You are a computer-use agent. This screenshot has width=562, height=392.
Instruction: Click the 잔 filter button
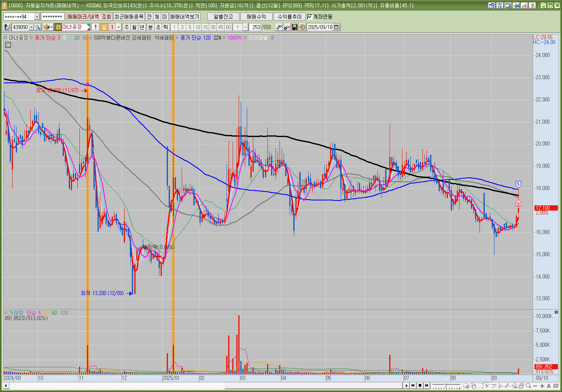click(149, 17)
